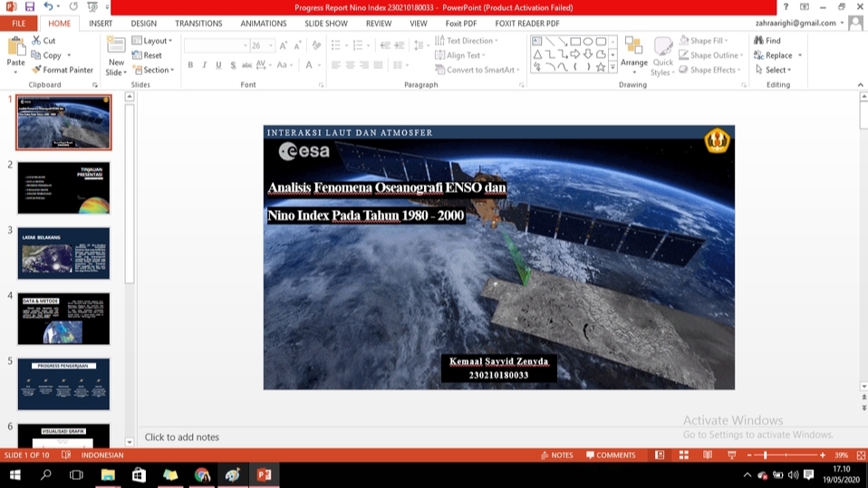Image resolution: width=868 pixels, height=488 pixels.
Task: Toggle Bold formatting
Action: [190, 65]
